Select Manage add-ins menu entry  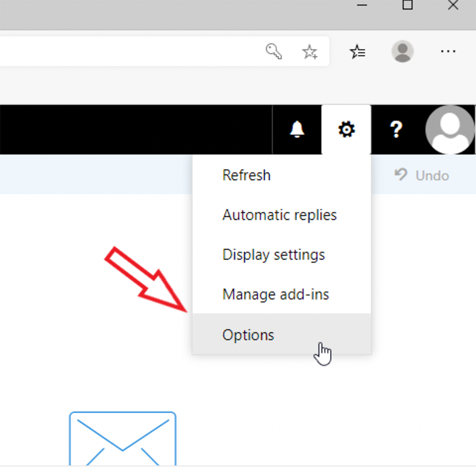point(275,294)
